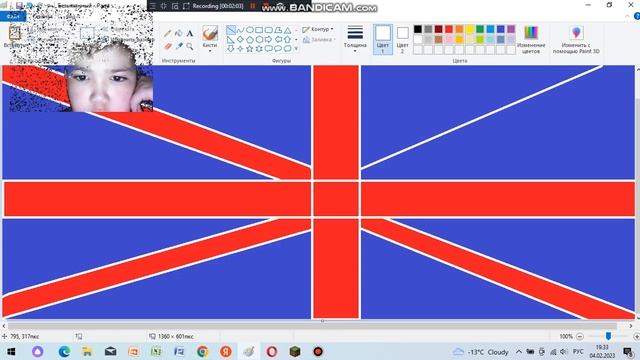
Task: Pick the red color swatch
Action: pyautogui.click(x=449, y=29)
